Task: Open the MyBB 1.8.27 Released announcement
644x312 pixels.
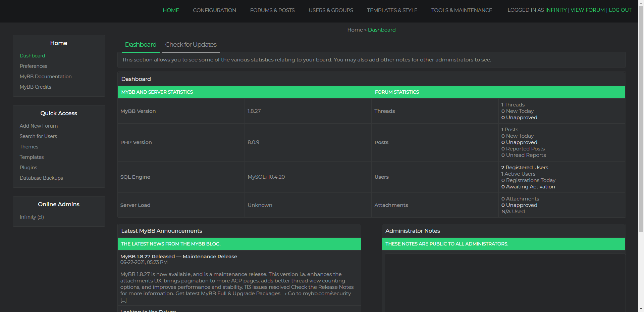Action: (178, 257)
